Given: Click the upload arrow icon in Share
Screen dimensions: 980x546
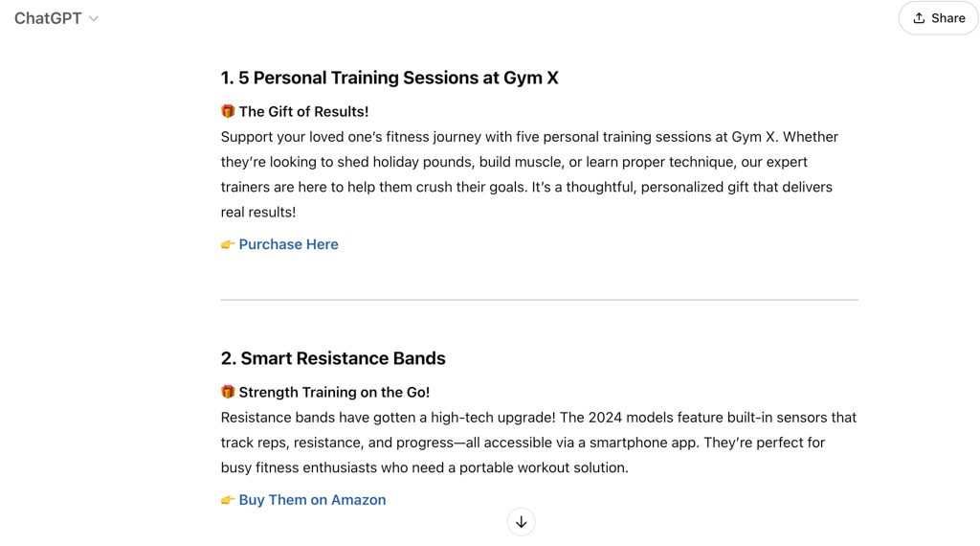Looking at the screenshot, I should tap(919, 18).
